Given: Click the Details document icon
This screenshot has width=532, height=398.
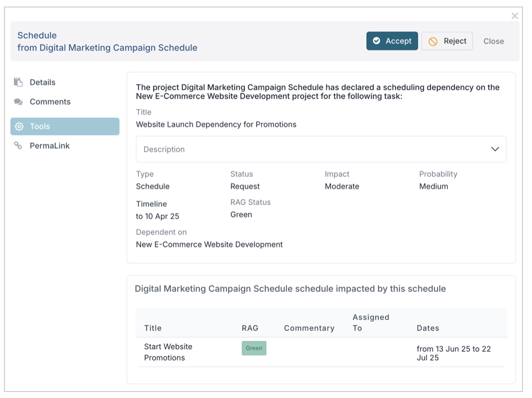Looking at the screenshot, I should coord(18,82).
